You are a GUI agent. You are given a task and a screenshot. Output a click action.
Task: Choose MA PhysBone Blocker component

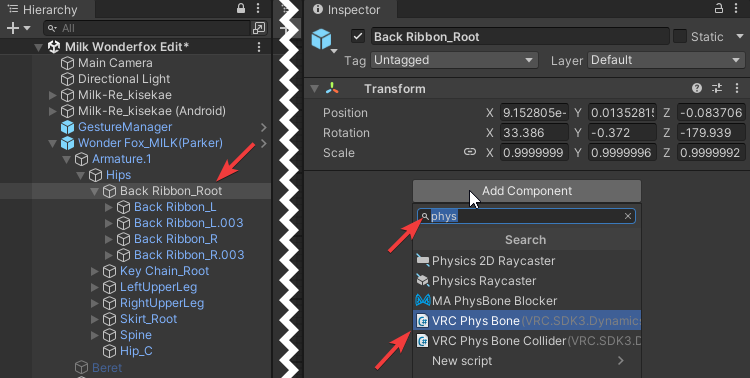point(527,300)
